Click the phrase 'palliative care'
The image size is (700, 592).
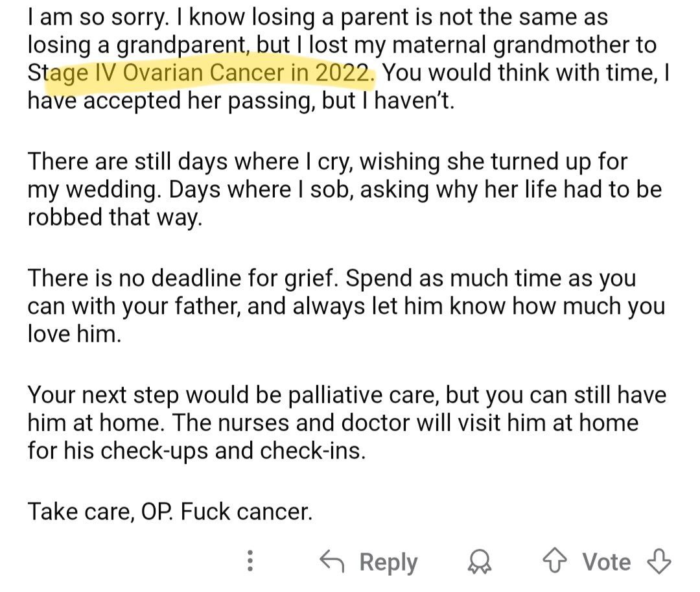pos(362,395)
